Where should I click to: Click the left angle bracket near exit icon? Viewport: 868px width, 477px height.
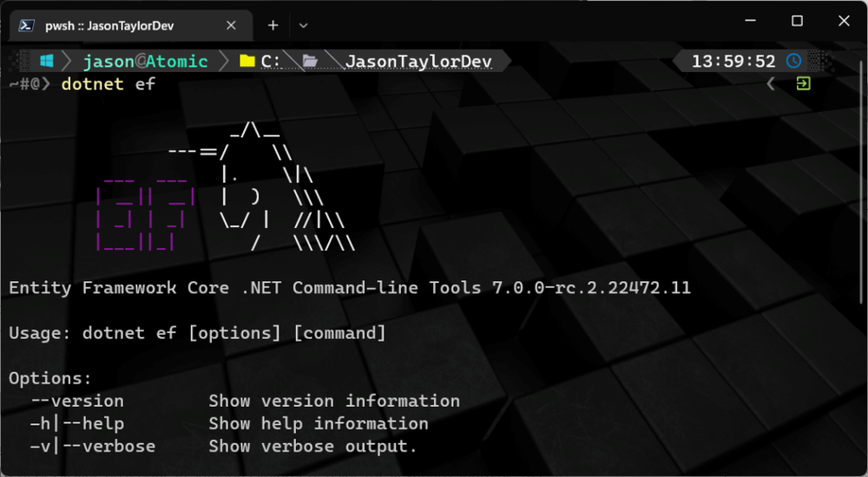tap(770, 84)
